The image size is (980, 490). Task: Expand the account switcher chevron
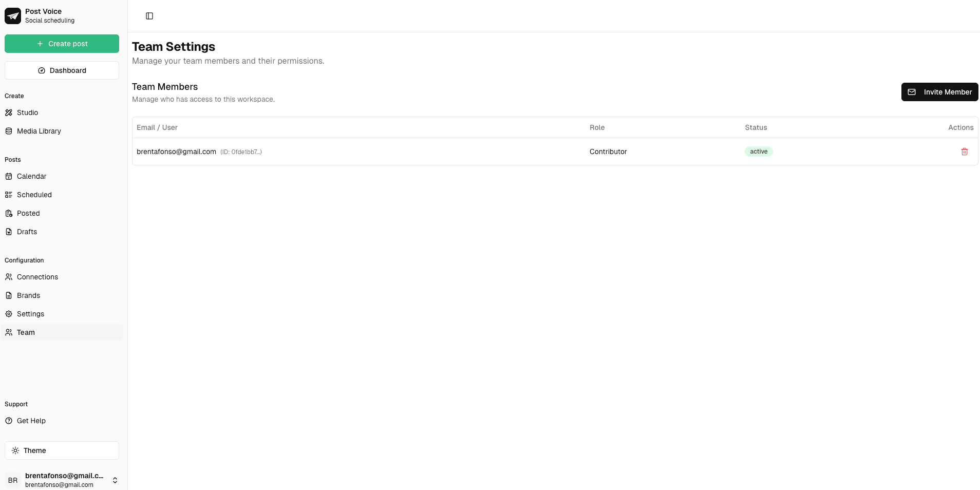tap(115, 480)
